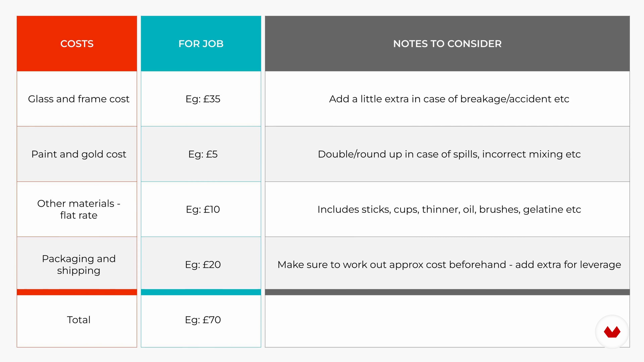Select the Eg: £35 value
644x362 pixels.
203,99
